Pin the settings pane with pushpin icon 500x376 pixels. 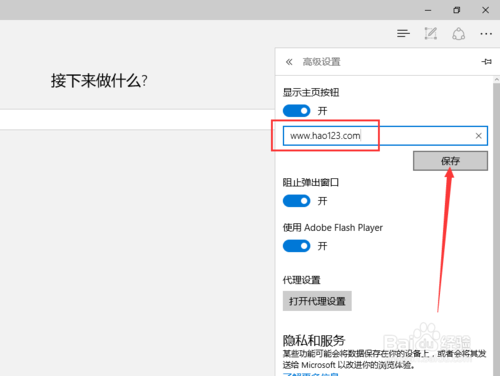(486, 61)
